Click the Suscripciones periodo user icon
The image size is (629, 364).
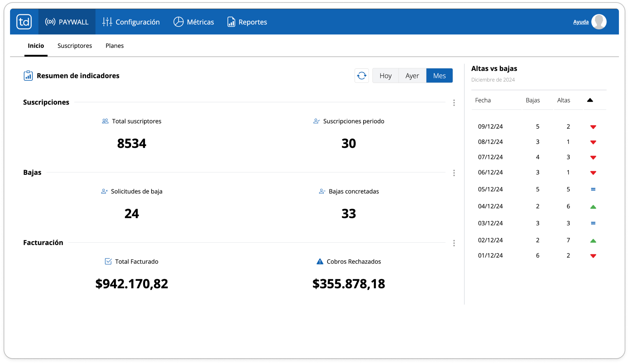tap(317, 121)
